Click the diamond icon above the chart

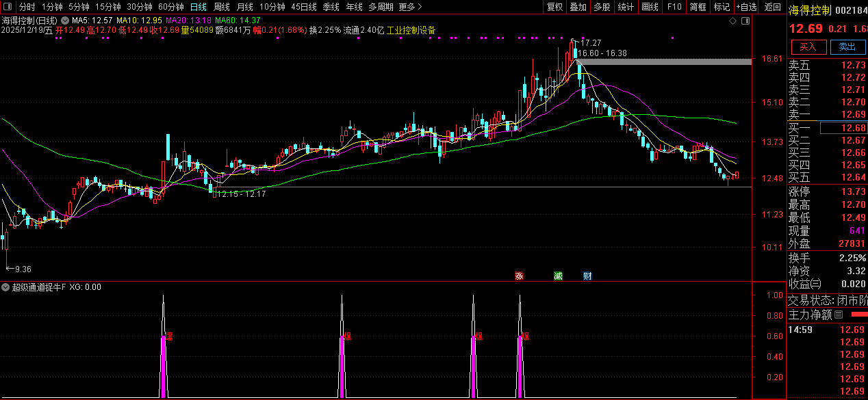732,21
